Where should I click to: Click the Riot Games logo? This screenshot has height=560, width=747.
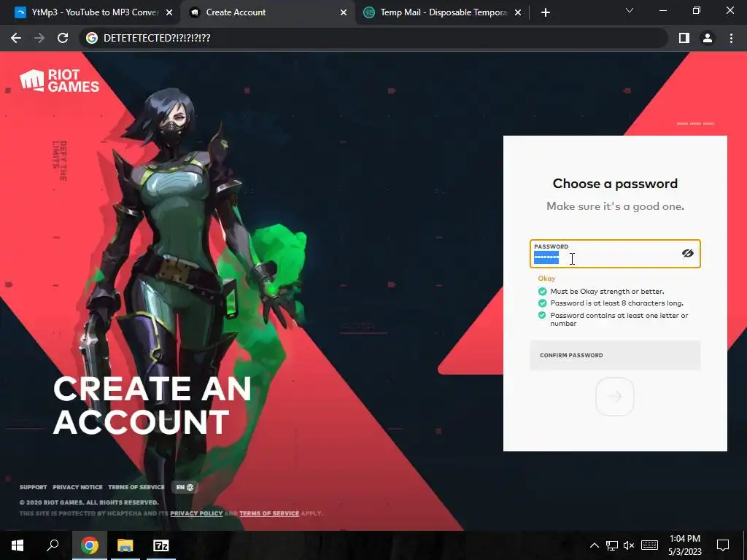[60, 80]
